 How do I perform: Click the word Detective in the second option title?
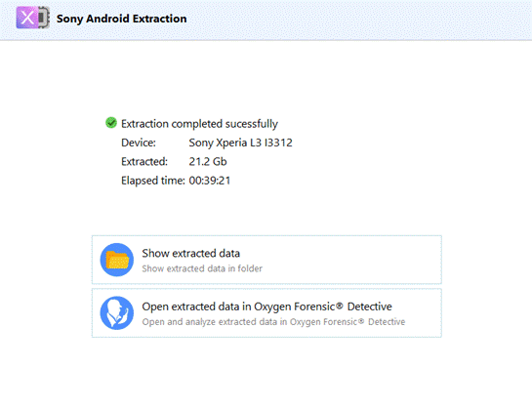point(370,307)
